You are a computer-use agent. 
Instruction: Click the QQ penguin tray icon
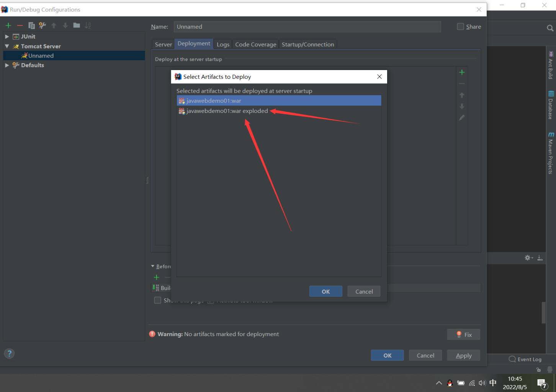tap(450, 383)
